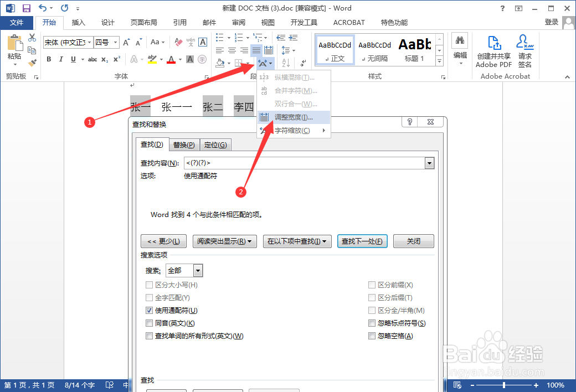Viewport: 576px width, 392px height.
Task: Open the text highlight color tool
Action: [153, 59]
